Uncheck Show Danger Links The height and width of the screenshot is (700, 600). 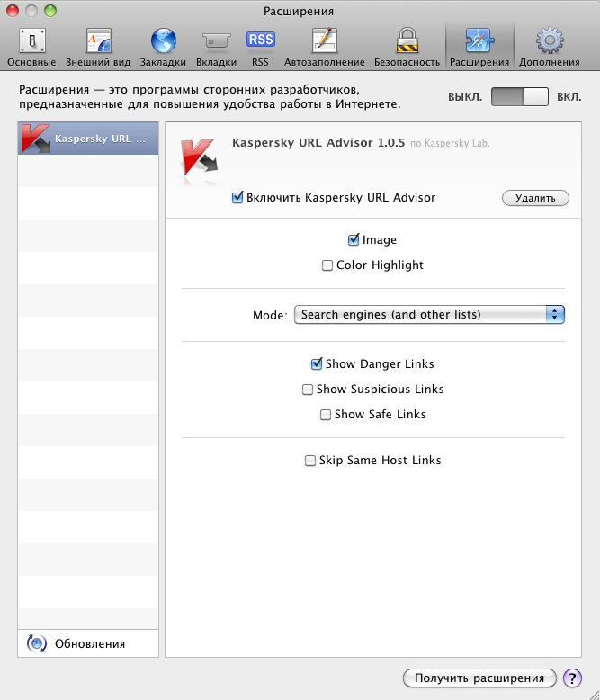click(317, 363)
